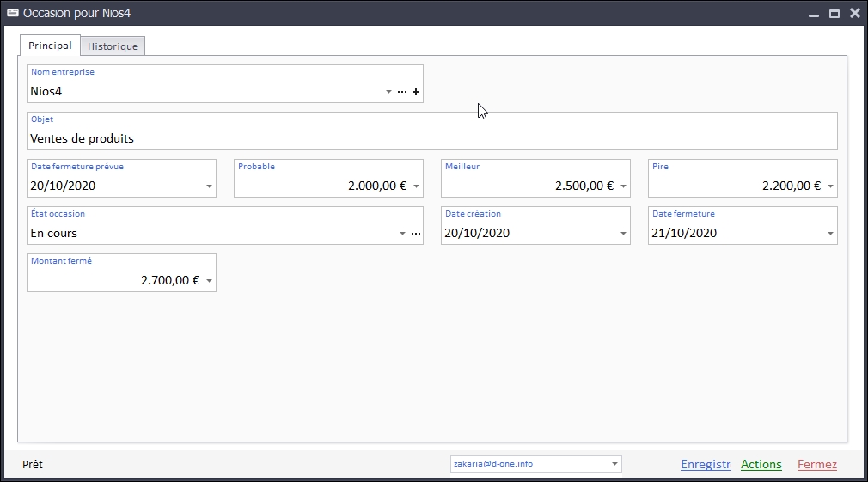868x482 pixels.
Task: Open the État occasion dropdown list
Action: click(x=402, y=234)
